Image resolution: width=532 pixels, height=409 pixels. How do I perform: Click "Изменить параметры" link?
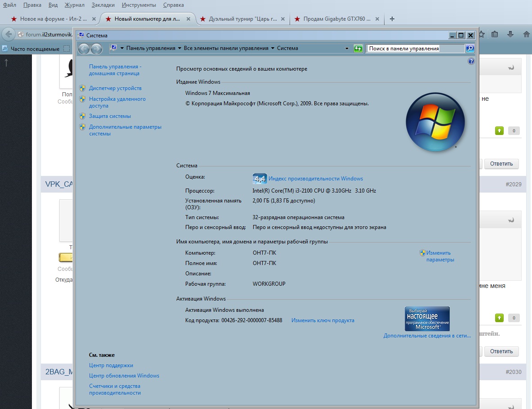(440, 256)
